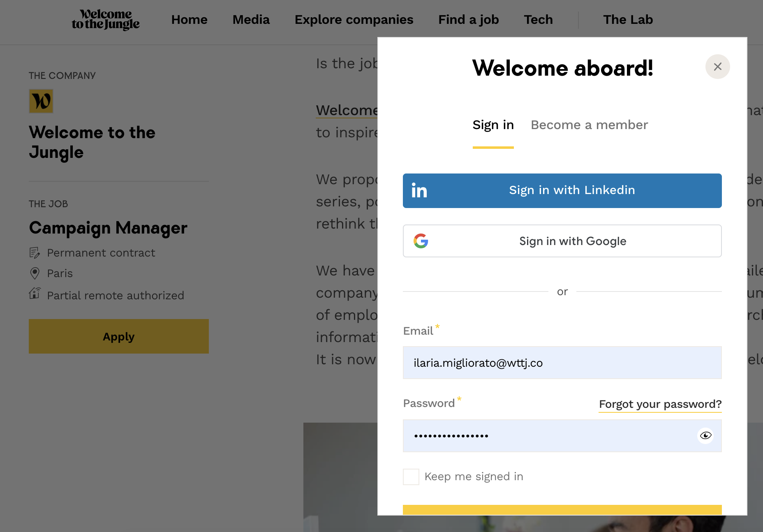The width and height of the screenshot is (763, 532).
Task: Open Explore companies menu item
Action: pyautogui.click(x=354, y=20)
